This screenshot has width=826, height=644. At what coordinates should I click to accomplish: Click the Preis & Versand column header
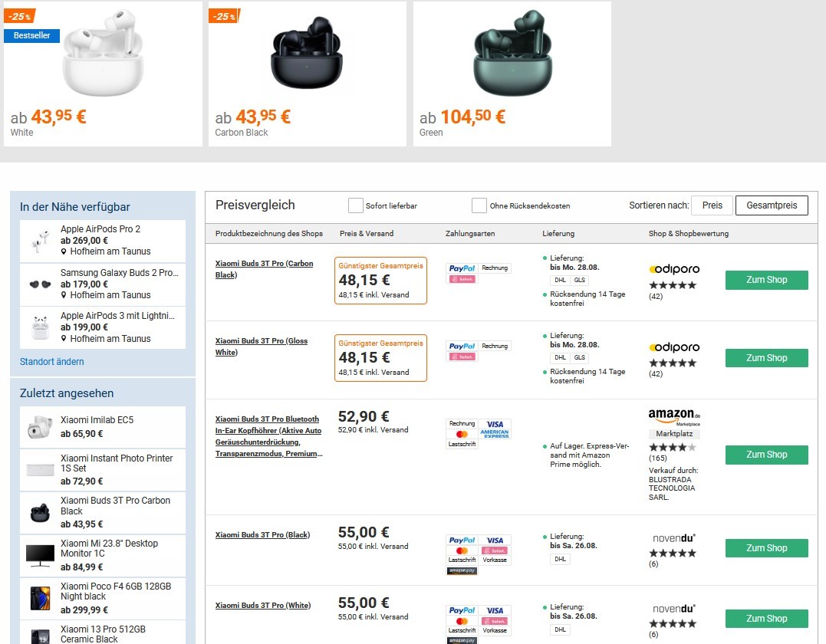tap(367, 233)
